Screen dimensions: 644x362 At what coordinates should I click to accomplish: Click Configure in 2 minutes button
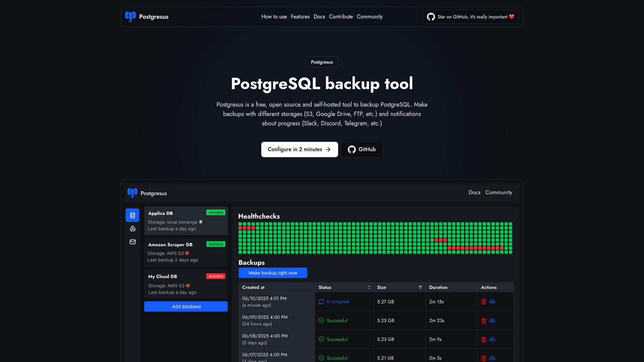point(299,149)
